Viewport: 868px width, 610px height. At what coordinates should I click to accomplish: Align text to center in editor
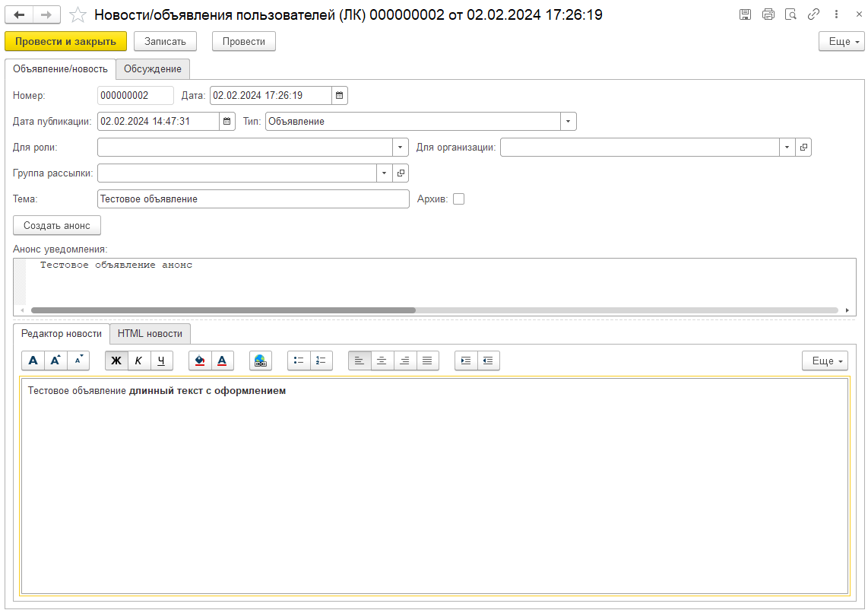(382, 361)
